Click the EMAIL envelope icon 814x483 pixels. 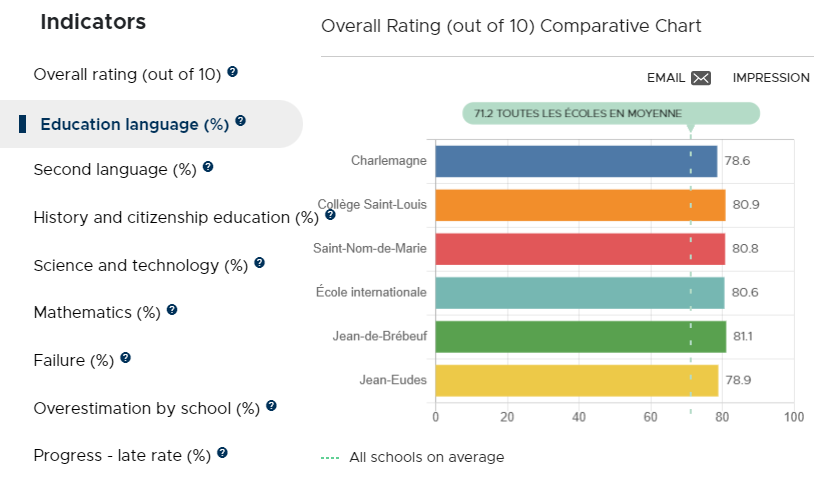pyautogui.click(x=701, y=78)
